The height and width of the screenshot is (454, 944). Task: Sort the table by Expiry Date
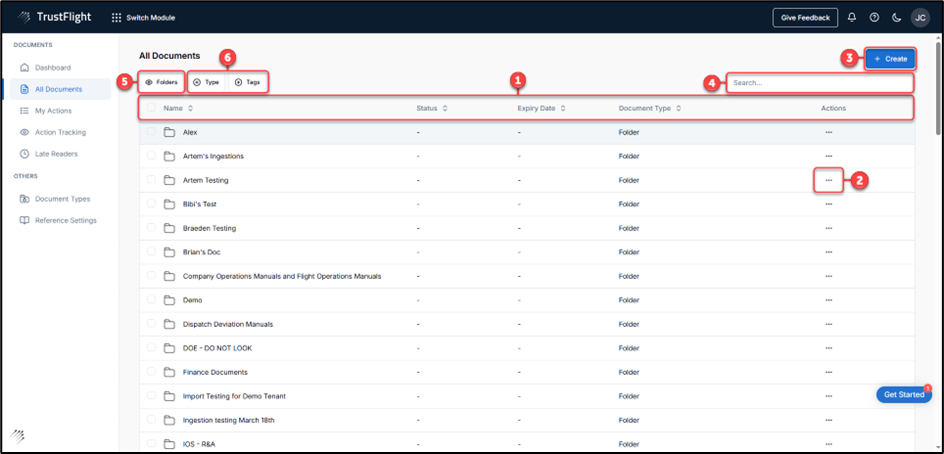click(x=542, y=108)
